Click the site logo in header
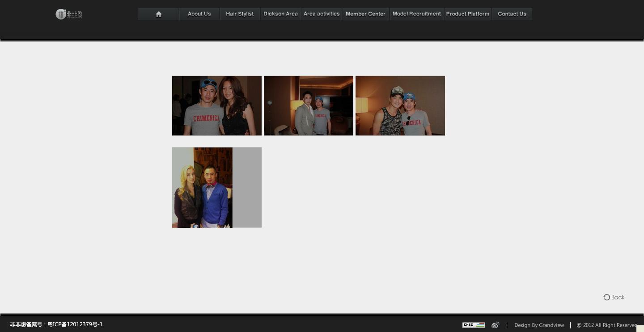Viewport: 644px width, 332px height. (69, 14)
